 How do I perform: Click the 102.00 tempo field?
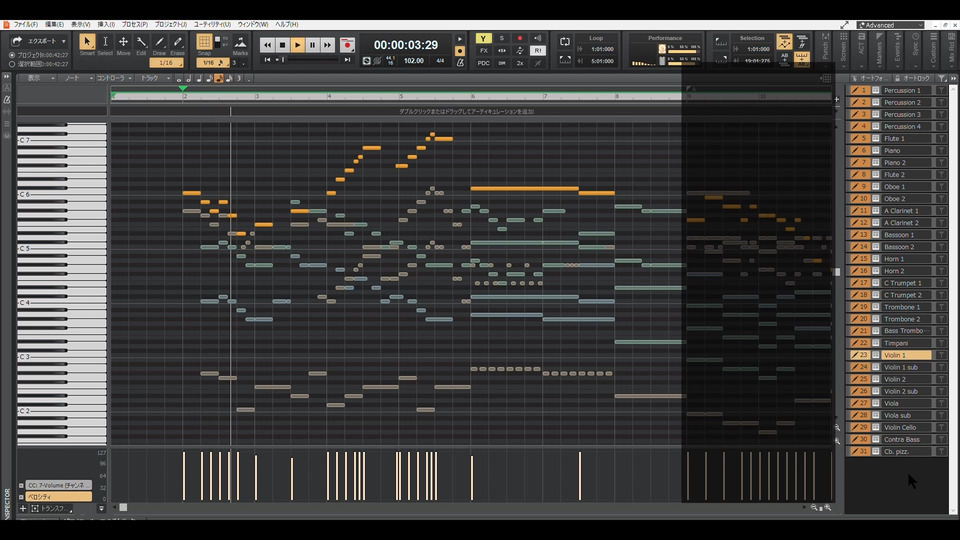click(x=414, y=60)
